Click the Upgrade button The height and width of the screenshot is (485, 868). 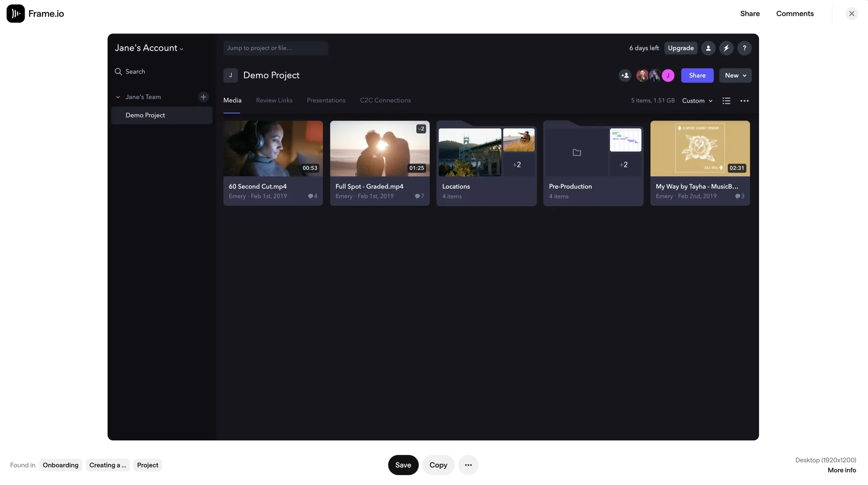pyautogui.click(x=680, y=48)
